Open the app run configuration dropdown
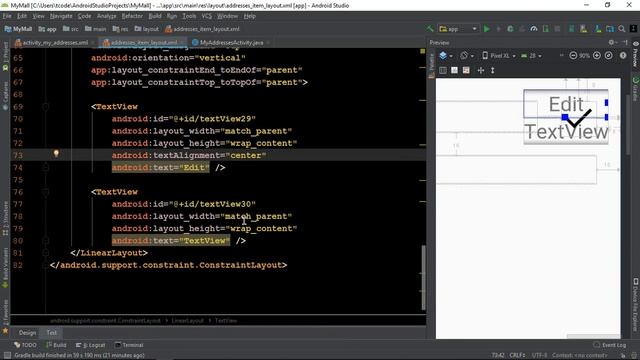The image size is (640, 360). coord(458,29)
